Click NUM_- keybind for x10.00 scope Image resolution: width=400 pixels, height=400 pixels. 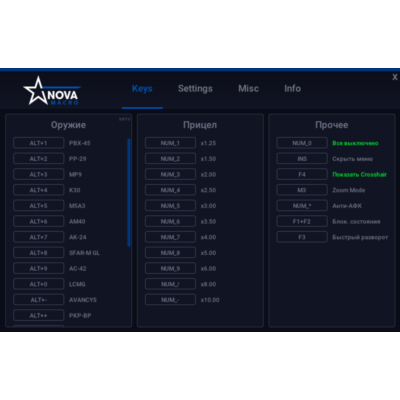pos(170,300)
